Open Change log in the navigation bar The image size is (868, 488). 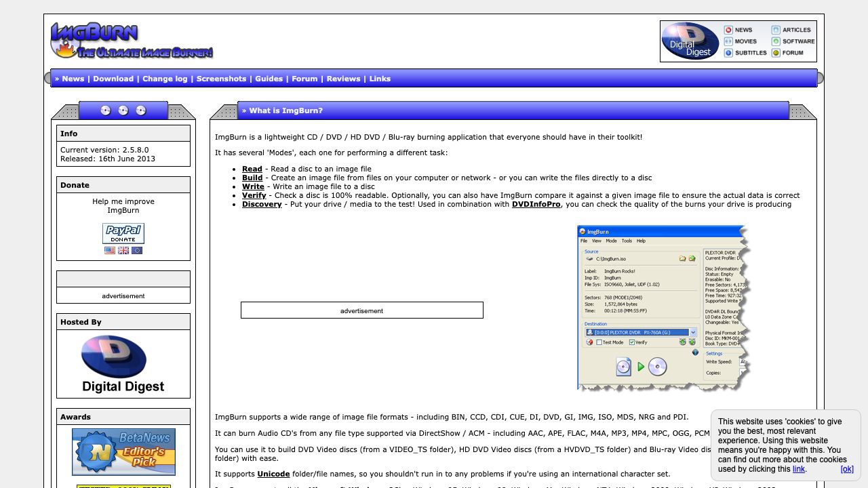coord(165,79)
